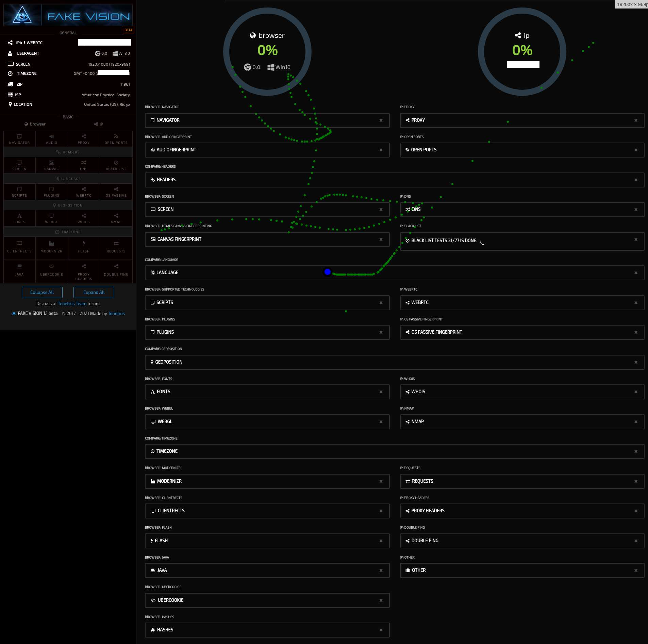Toggle the Headers row in sidebar
This screenshot has height=644, width=648.
click(x=68, y=152)
